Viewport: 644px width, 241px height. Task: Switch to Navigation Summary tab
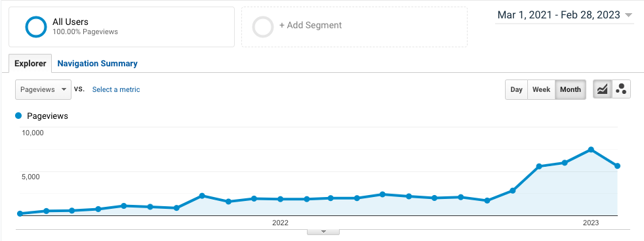pyautogui.click(x=97, y=63)
